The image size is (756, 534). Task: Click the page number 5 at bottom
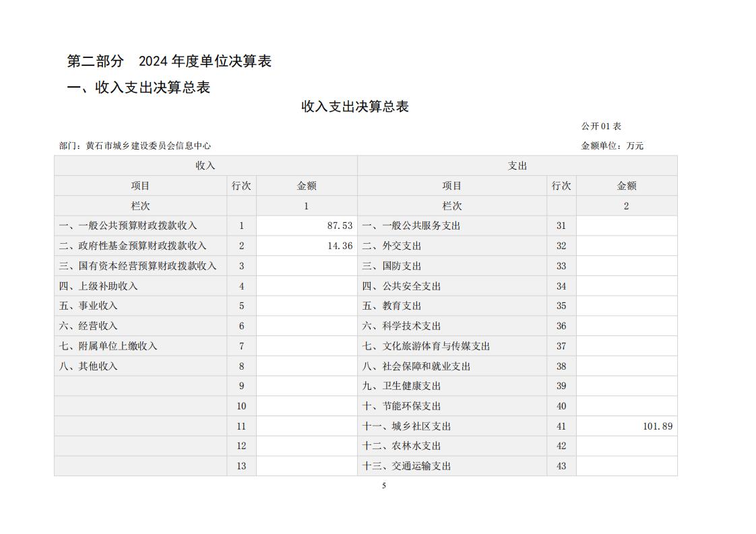tap(384, 486)
